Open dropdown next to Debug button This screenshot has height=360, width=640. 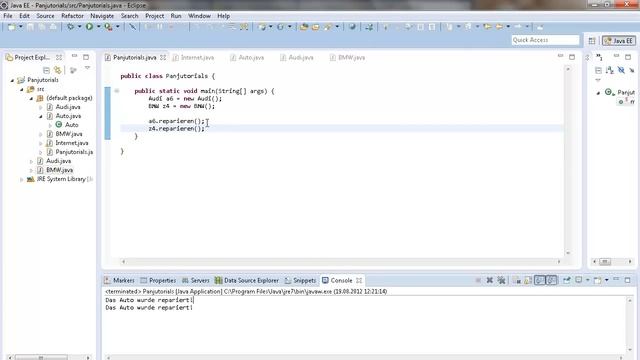tap(79, 27)
